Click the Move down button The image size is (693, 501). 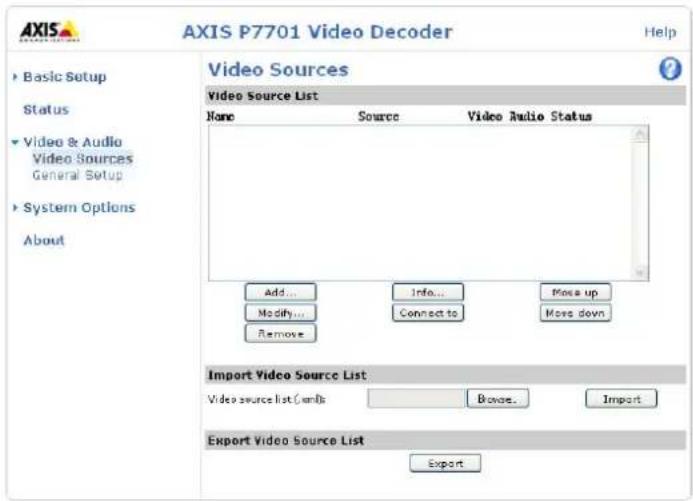pos(575,313)
